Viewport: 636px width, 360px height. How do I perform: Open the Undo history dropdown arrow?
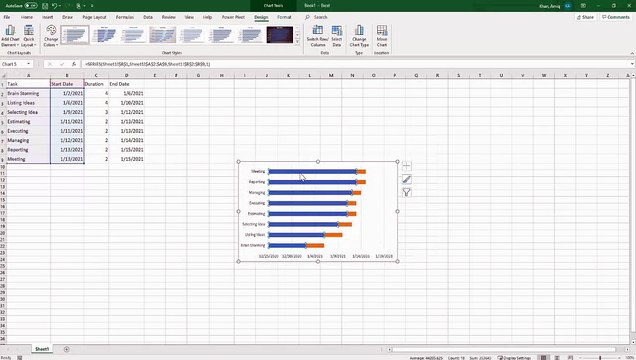pos(60,6)
